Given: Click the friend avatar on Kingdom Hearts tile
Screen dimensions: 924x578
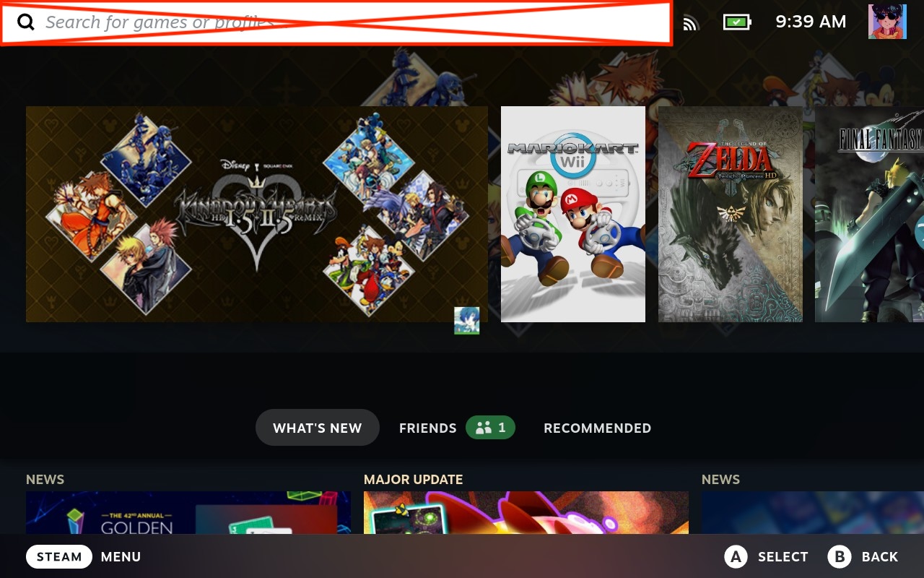Looking at the screenshot, I should tap(466, 320).
